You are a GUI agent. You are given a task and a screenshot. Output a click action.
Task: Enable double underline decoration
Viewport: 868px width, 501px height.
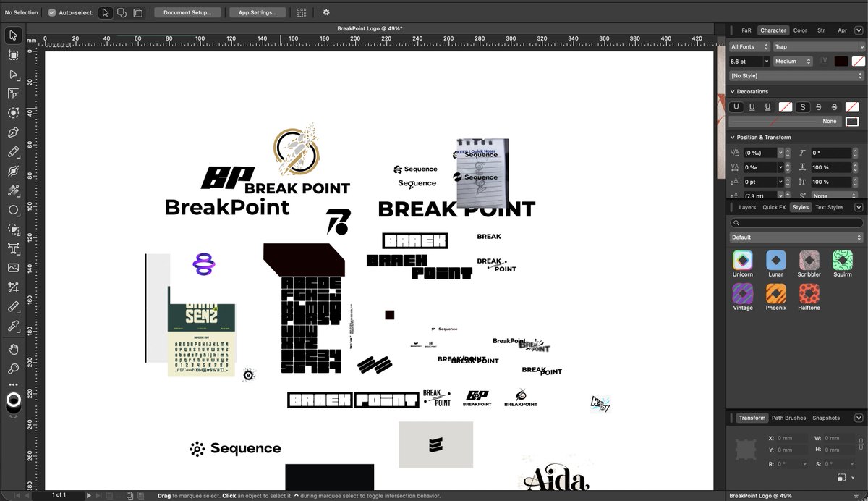pyautogui.click(x=769, y=107)
